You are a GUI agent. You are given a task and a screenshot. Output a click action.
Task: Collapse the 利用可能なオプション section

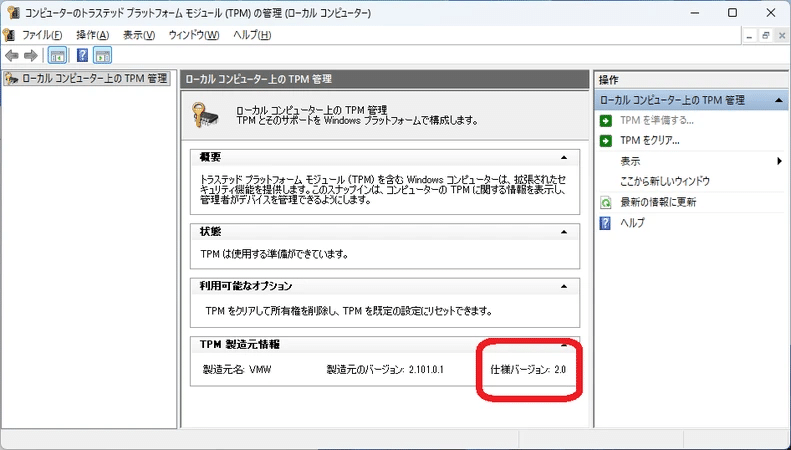(564, 287)
